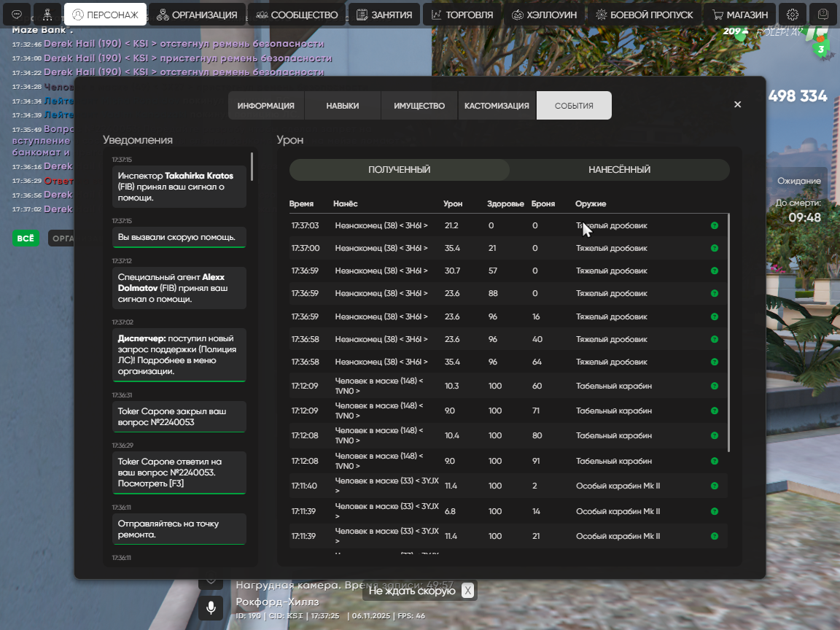Switch to the Информация tab
The image size is (840, 630).
click(265, 106)
